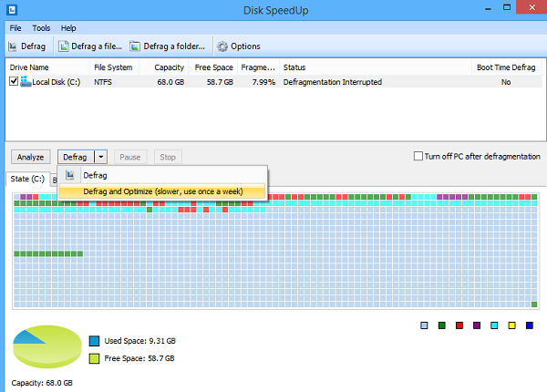Sort by File System column header
547x392 pixels.
pos(115,67)
